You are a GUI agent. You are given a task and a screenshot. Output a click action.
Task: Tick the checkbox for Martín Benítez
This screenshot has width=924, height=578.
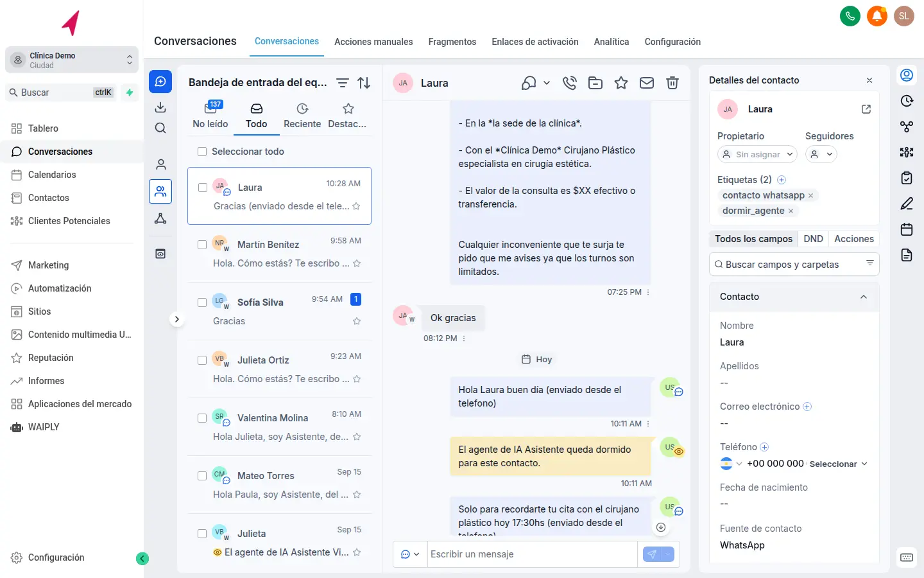202,245
